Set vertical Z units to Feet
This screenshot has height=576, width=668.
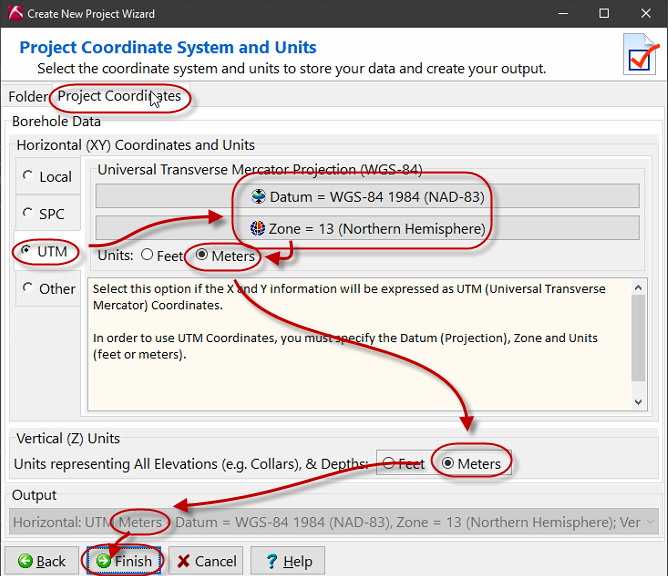coord(388,463)
